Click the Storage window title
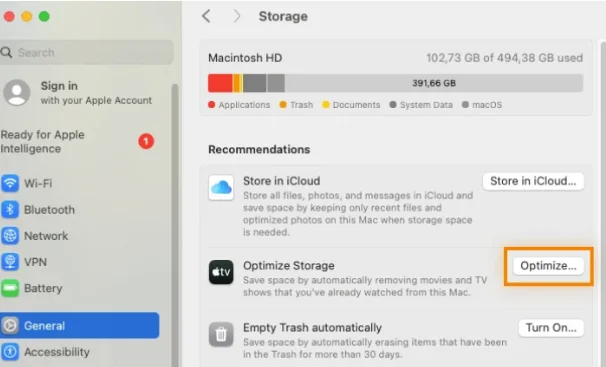Viewport: 606px width, 367px height. coord(283,16)
